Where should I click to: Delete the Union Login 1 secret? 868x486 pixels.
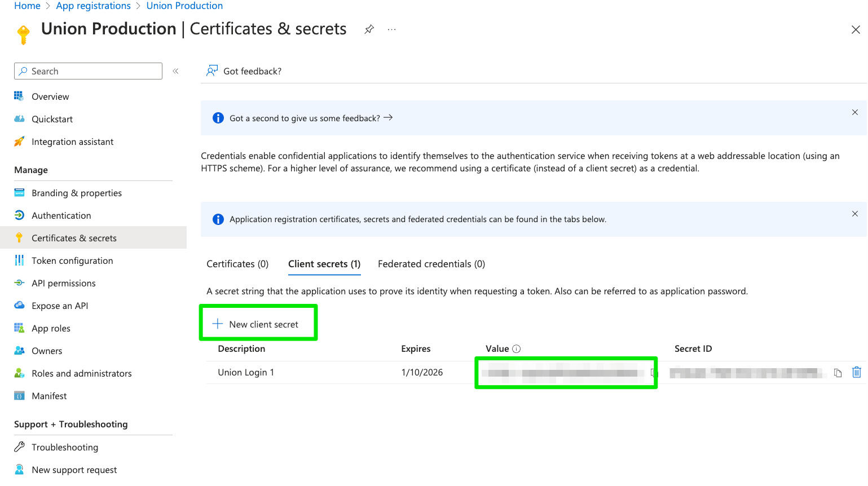click(x=856, y=372)
